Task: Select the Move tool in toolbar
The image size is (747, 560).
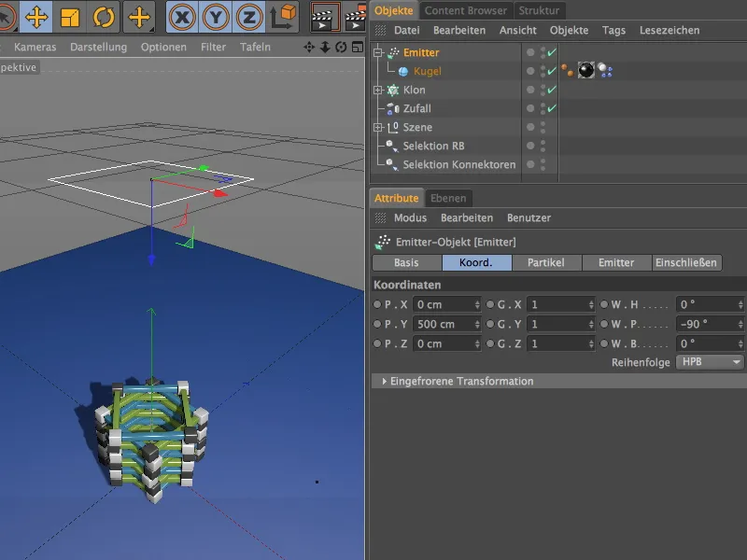Action: point(36,17)
